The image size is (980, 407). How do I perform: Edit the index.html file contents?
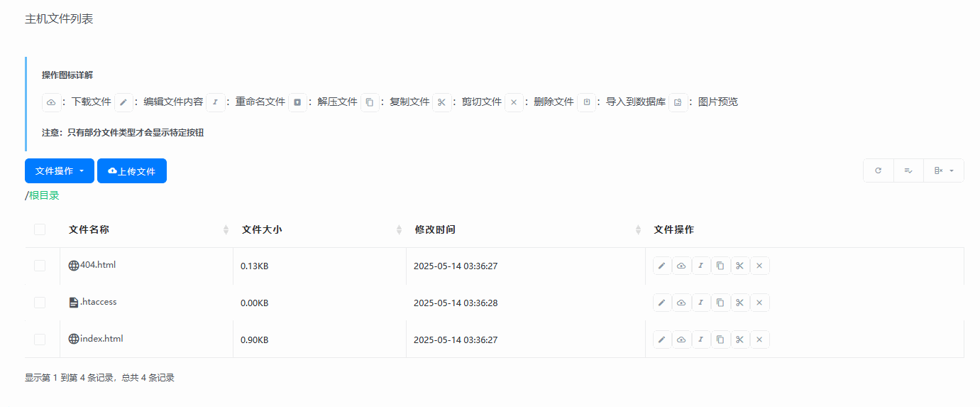(x=662, y=340)
